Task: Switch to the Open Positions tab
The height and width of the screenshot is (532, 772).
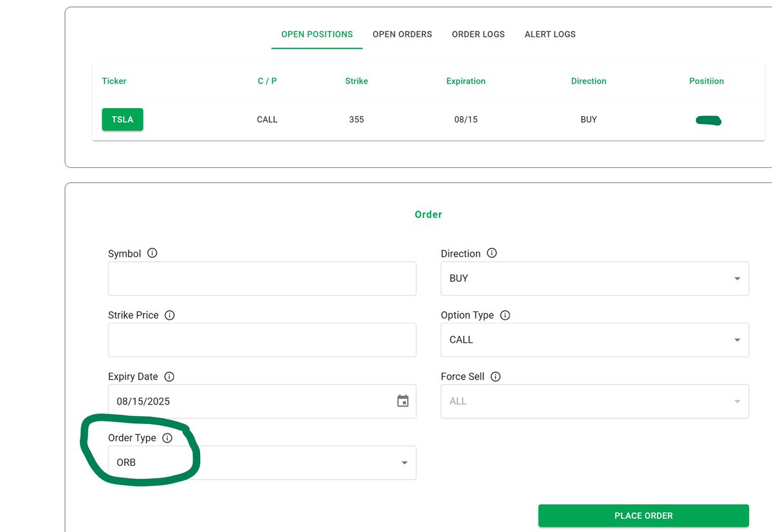Action: (x=317, y=34)
